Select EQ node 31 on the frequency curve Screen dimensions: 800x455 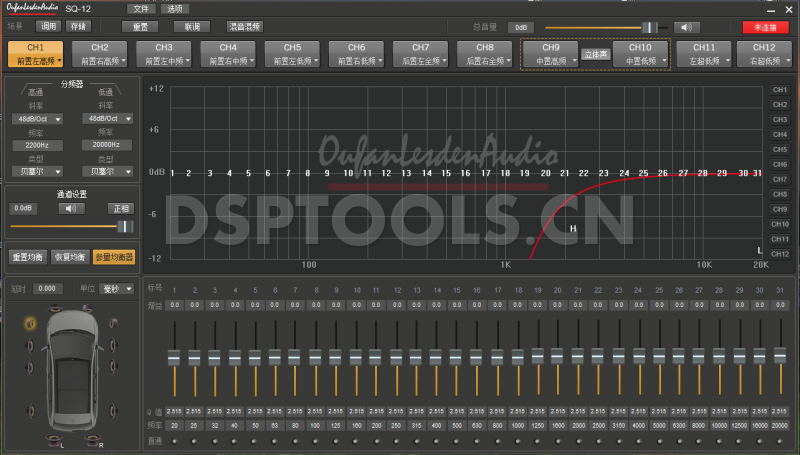coord(757,173)
